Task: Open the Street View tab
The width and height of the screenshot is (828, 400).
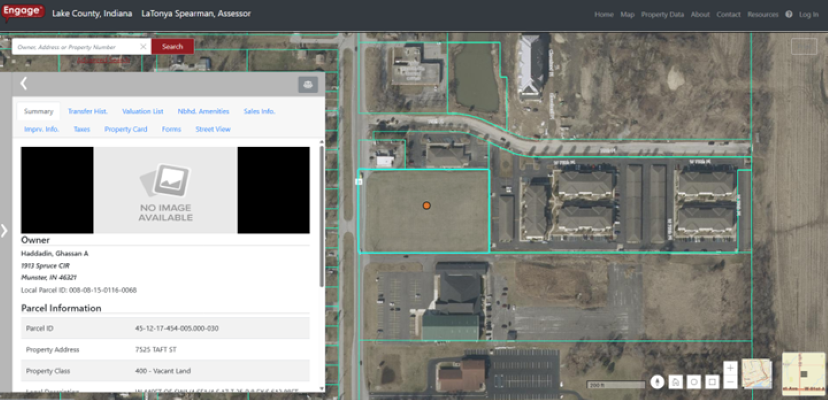Action: click(x=213, y=129)
